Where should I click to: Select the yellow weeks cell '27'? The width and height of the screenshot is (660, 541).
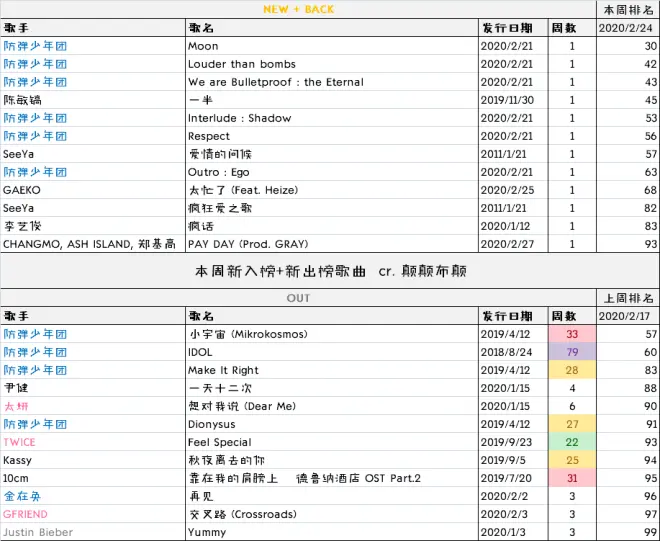(572, 424)
